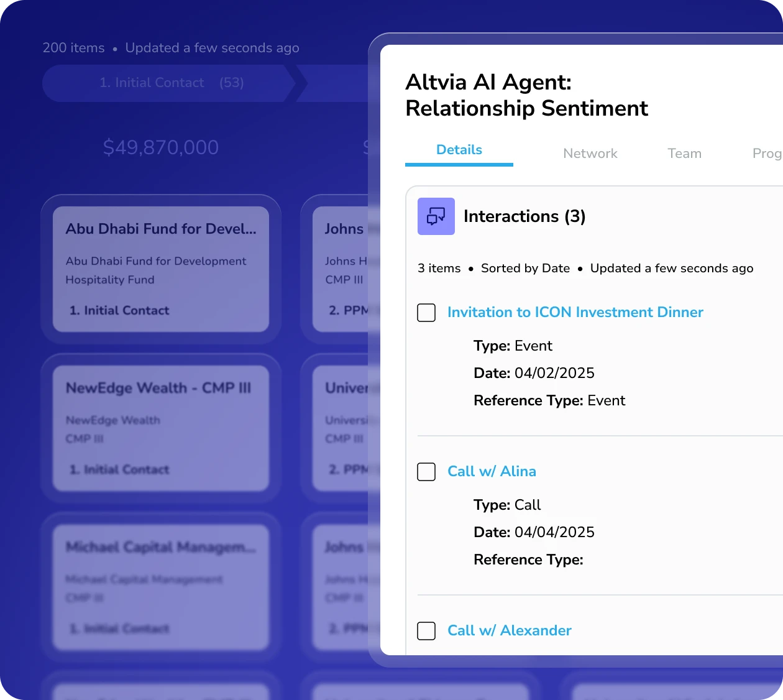Click the $49,870,000 pipeline total
This screenshot has height=700, width=783.
click(x=160, y=147)
